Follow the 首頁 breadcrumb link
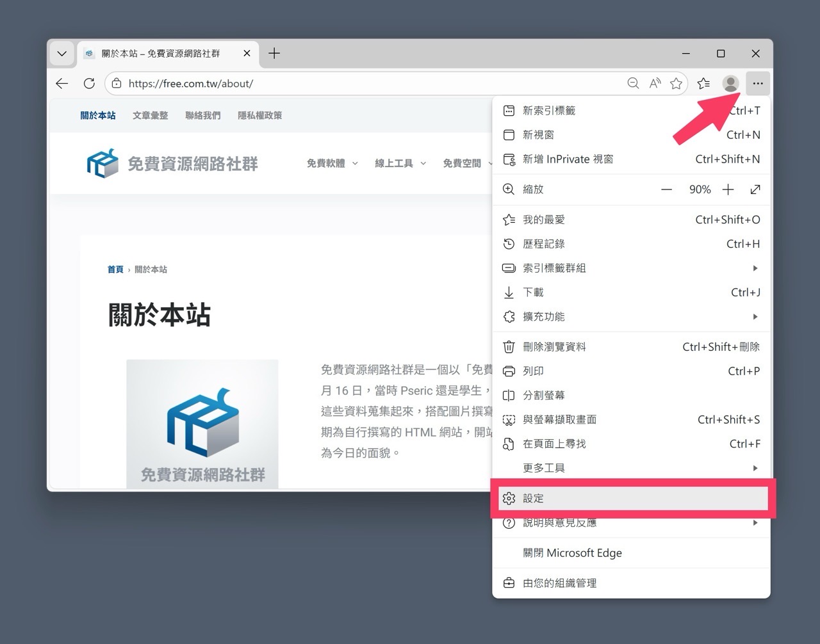 (x=115, y=270)
